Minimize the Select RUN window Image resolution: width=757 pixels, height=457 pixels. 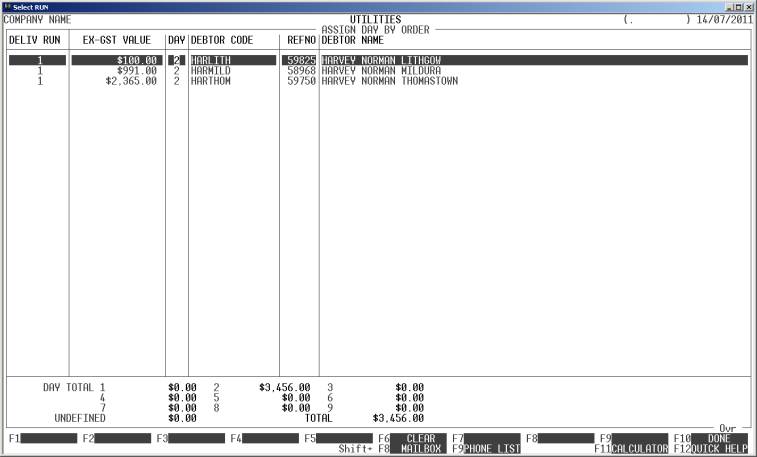[729, 7]
